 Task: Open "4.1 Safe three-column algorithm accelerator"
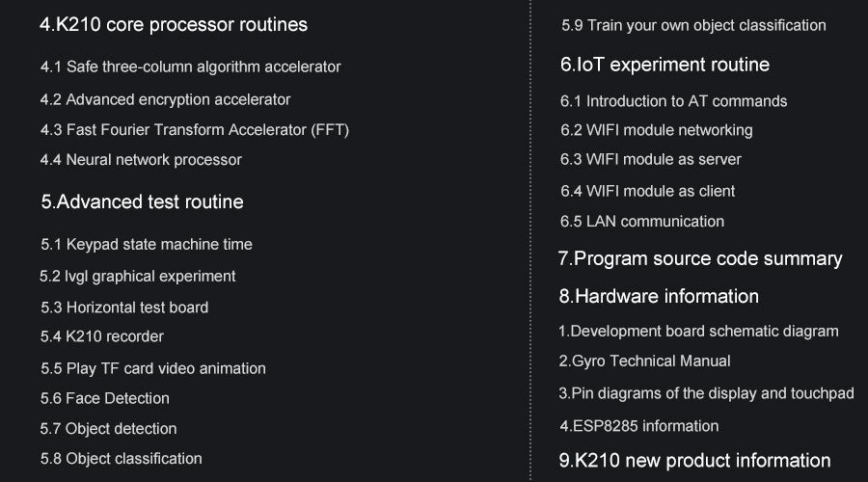pos(190,67)
